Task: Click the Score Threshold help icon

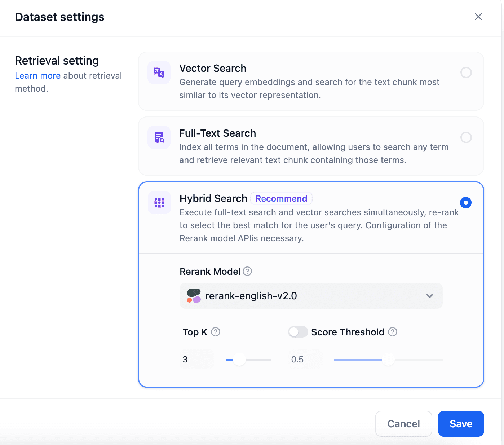Action: tap(393, 332)
